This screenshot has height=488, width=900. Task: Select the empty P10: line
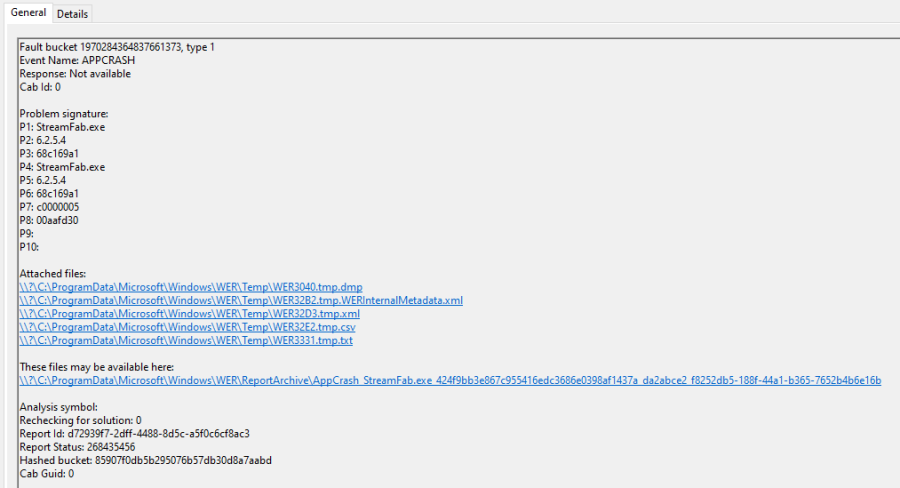point(29,247)
